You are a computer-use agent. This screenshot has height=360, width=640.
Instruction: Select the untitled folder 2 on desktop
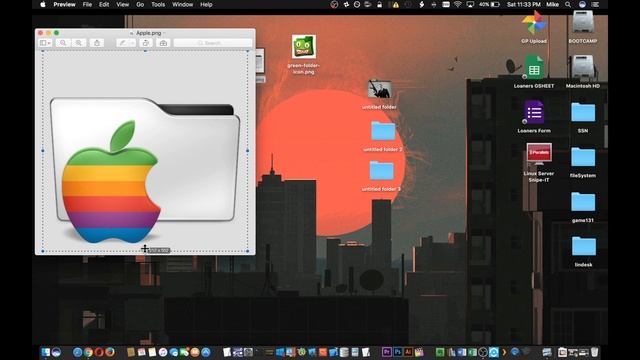click(383, 131)
